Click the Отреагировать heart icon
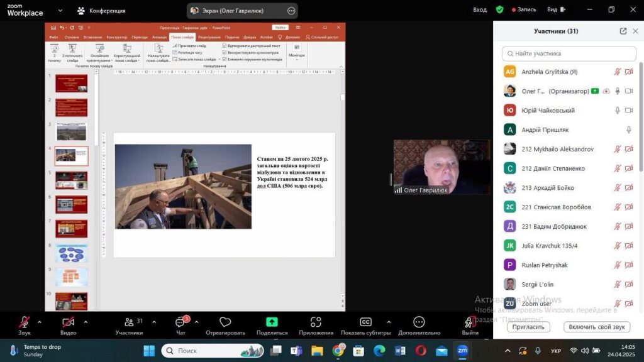 tap(225, 322)
